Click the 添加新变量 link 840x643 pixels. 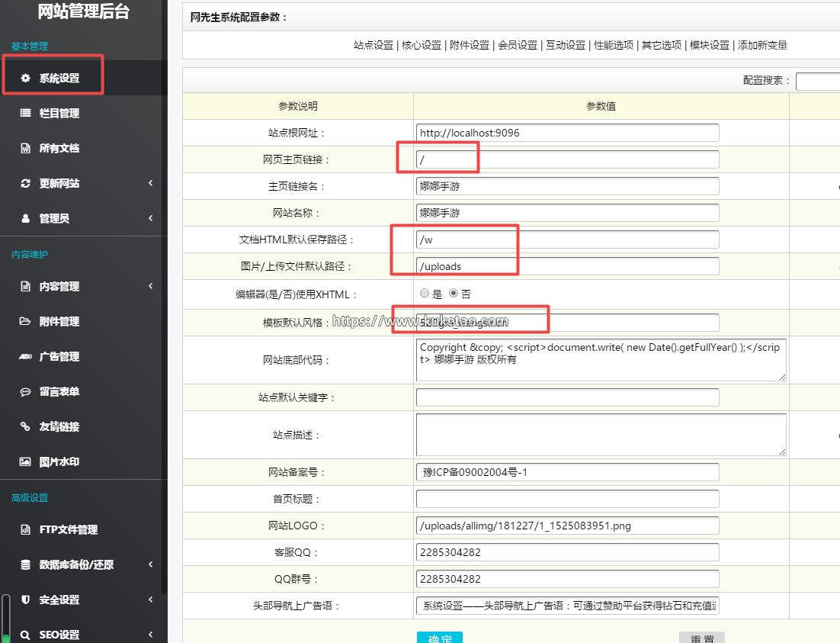click(x=762, y=45)
